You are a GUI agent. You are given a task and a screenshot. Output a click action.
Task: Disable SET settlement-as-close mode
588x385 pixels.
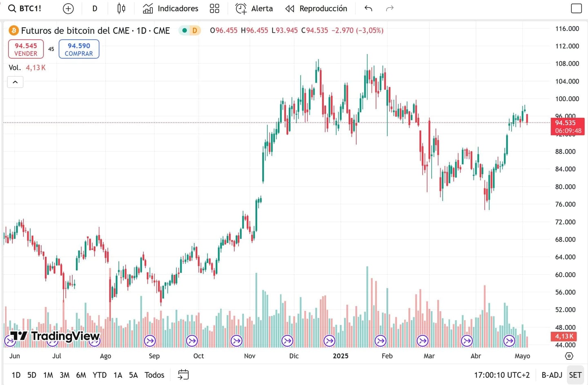pyautogui.click(x=575, y=374)
